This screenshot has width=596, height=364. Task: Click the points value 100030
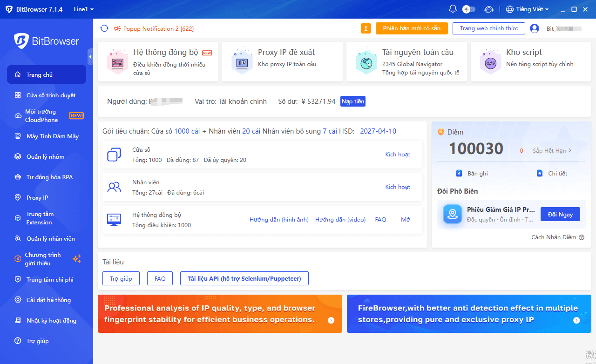(x=476, y=149)
